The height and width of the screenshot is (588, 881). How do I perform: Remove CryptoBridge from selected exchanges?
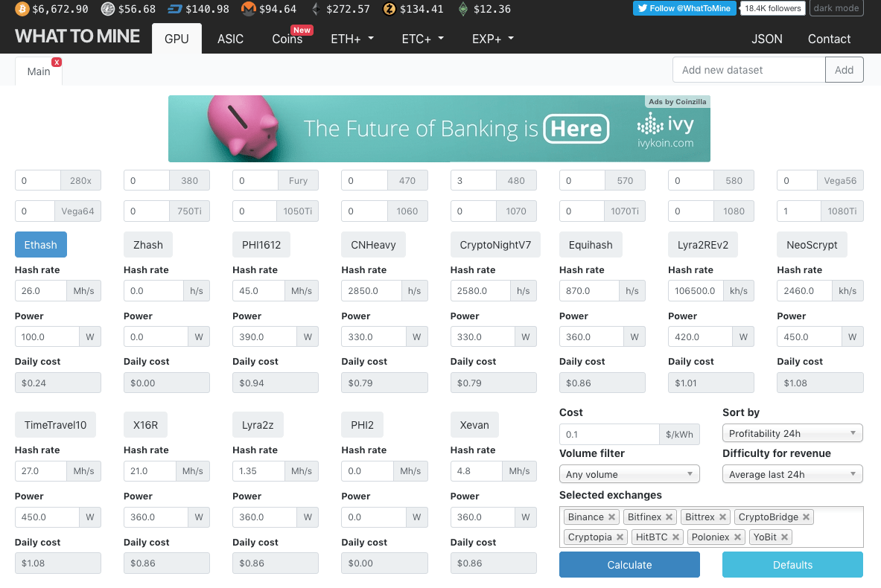(806, 517)
